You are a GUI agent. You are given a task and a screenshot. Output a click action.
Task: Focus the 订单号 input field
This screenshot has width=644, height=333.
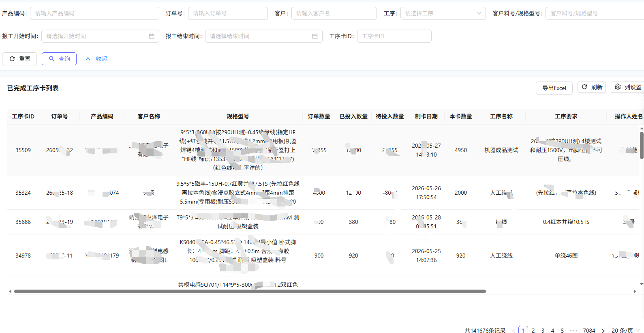228,13
